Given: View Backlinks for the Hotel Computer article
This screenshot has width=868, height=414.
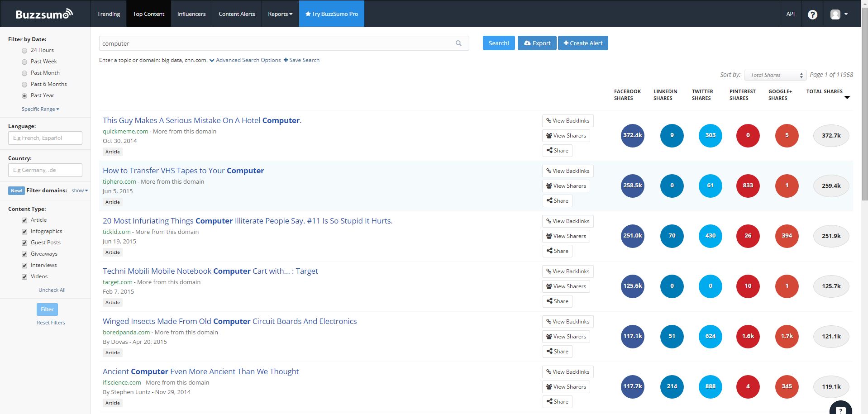Looking at the screenshot, I should [x=568, y=121].
